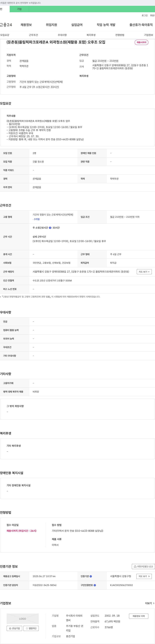The width and height of the screenshot is (155, 644).
Task: Open the 출산휴가·육아휴직 menu
Action: (141, 25)
